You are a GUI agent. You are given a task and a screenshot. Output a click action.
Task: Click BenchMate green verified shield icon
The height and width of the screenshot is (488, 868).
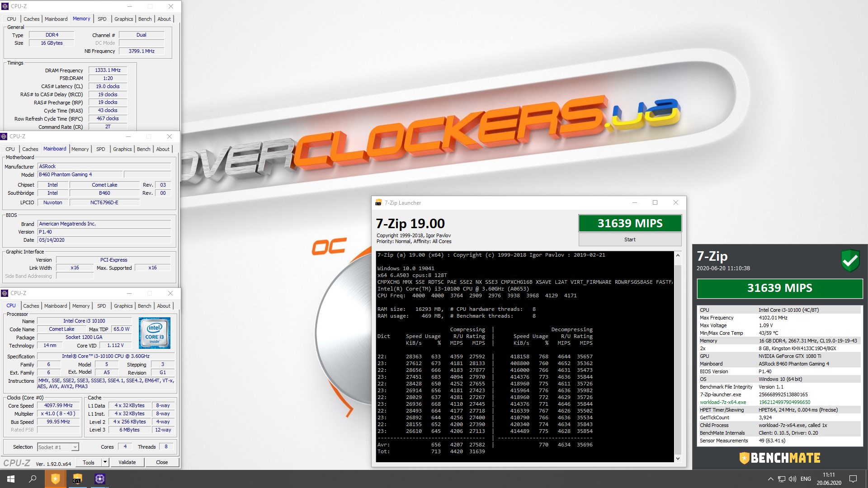tap(850, 261)
